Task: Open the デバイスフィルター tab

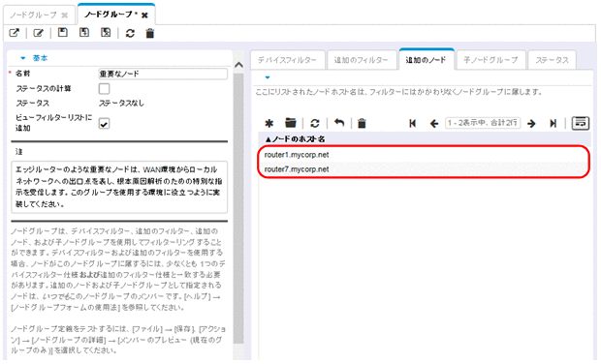Action: 288,60
